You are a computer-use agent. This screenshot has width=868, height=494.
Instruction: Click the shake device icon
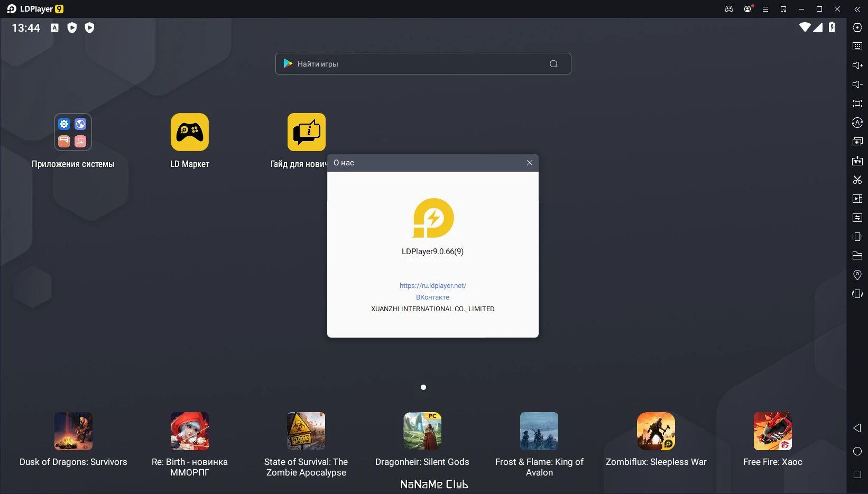pos(857,237)
